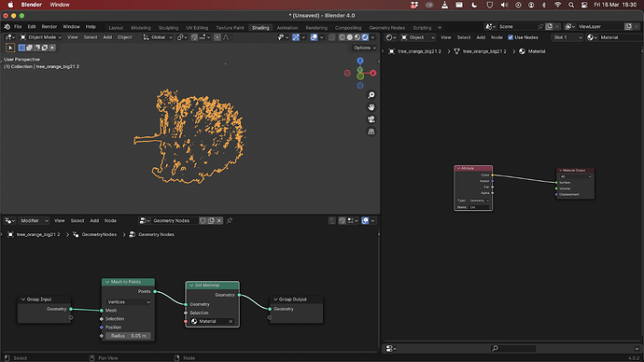Open the Vertices mode dropdown in Mesh to Points
644x362 pixels.
pos(128,302)
